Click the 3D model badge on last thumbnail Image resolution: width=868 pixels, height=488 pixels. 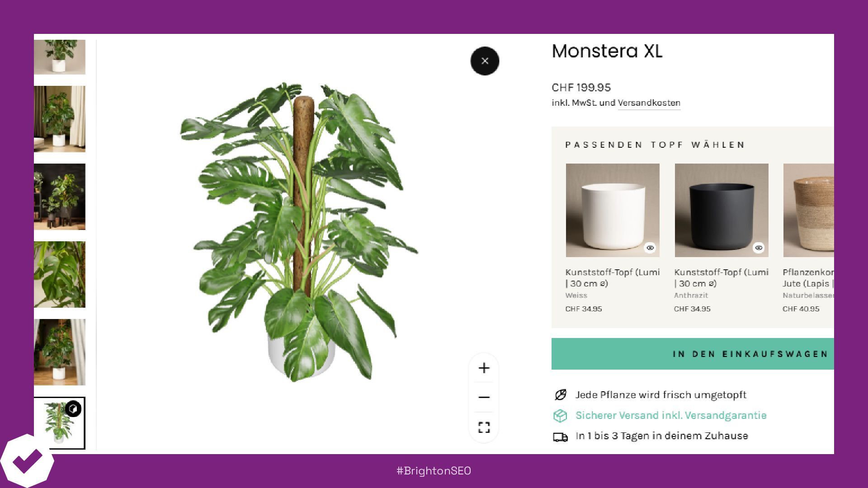(73, 408)
